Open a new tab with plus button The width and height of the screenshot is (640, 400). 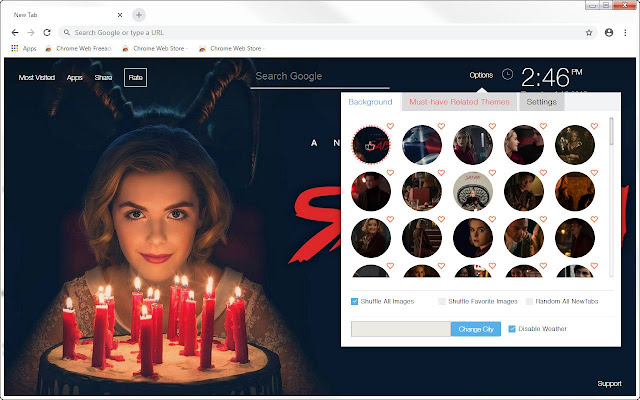pos(139,15)
